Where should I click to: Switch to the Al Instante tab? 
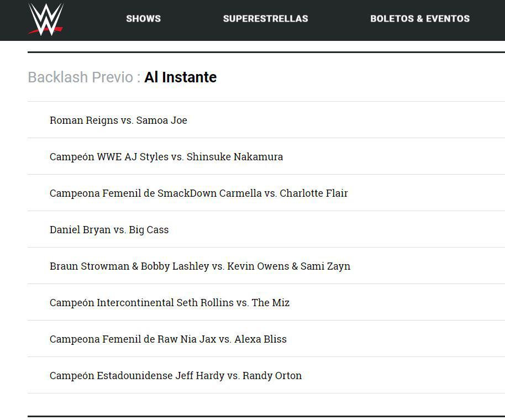pyautogui.click(x=180, y=77)
